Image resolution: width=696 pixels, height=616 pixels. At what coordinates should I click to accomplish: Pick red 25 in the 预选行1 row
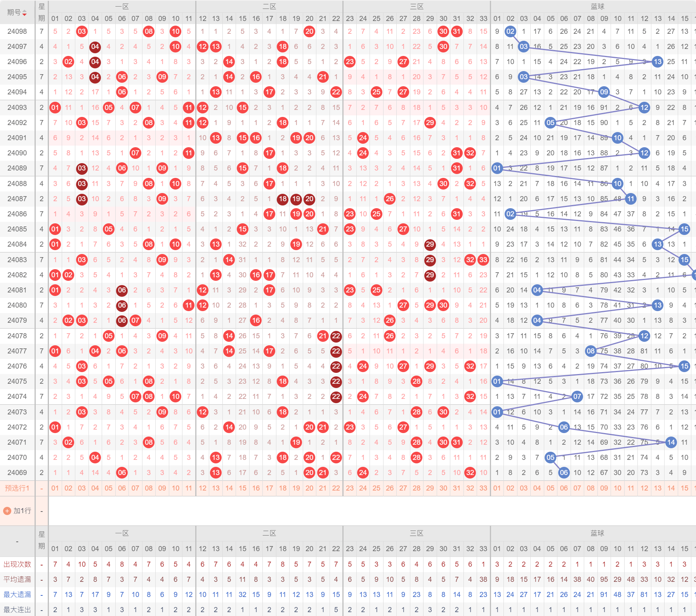pyautogui.click(x=376, y=488)
